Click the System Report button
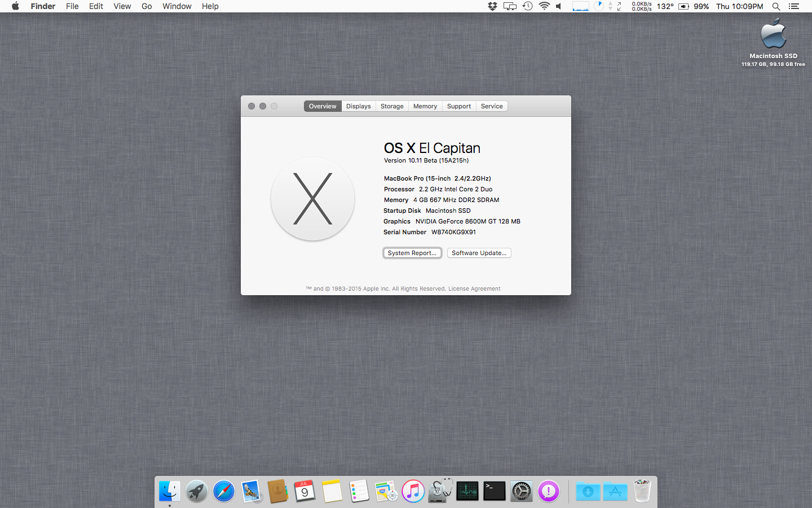Screen dimensions: 812x508 (412, 253)
